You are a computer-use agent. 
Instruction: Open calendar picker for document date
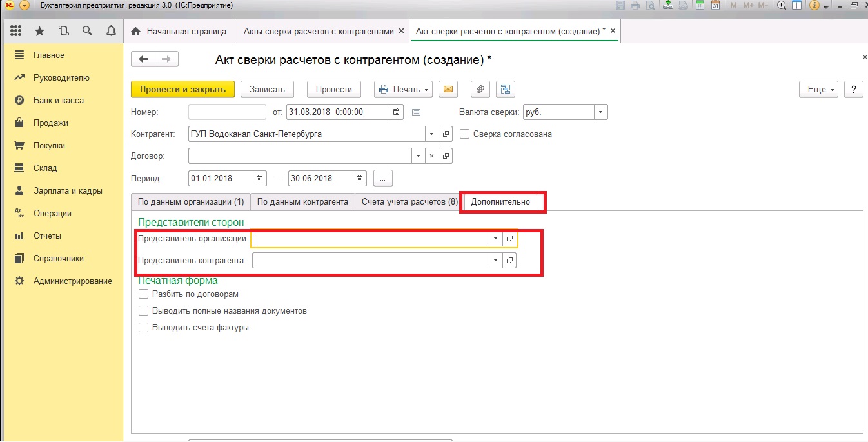[398, 112]
